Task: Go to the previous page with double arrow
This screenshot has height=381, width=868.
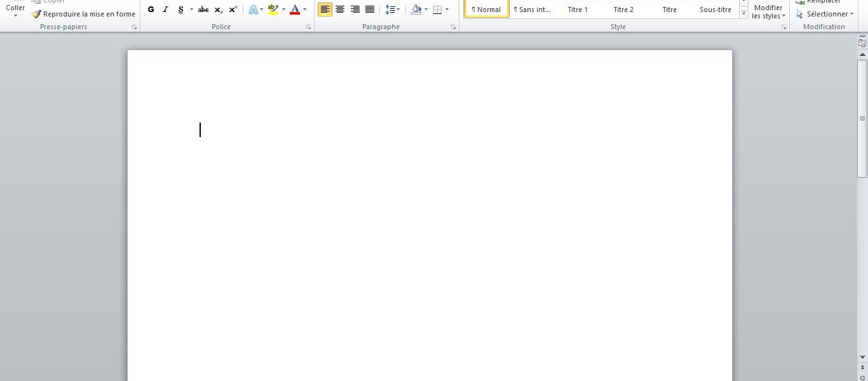Action: click(862, 368)
